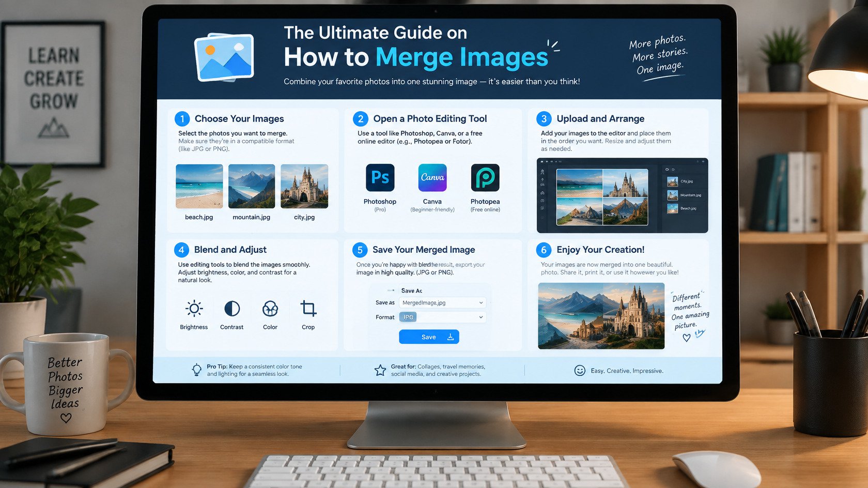Click the star icon beside Great for

[x=380, y=370]
